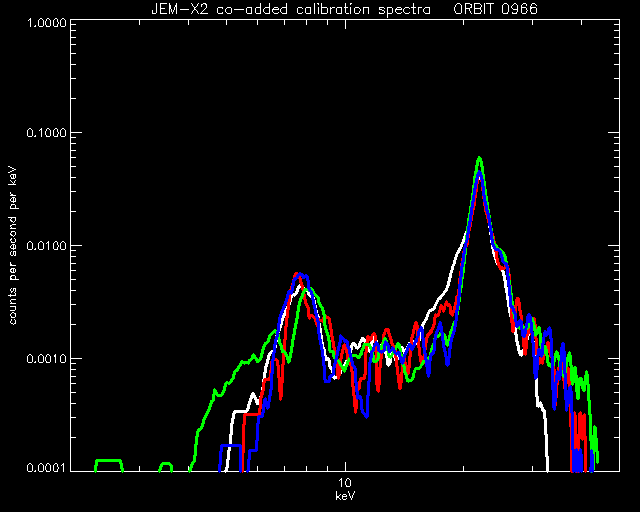Click the '0.0100' y-axis tick label
640x512 pixels.
(47, 246)
